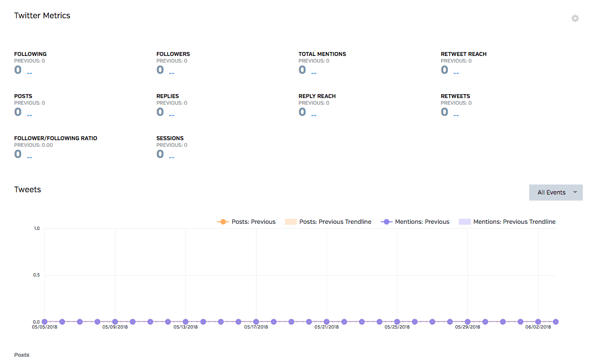
Task: Click the 1.0 y-axis label
Action: [x=37, y=228]
